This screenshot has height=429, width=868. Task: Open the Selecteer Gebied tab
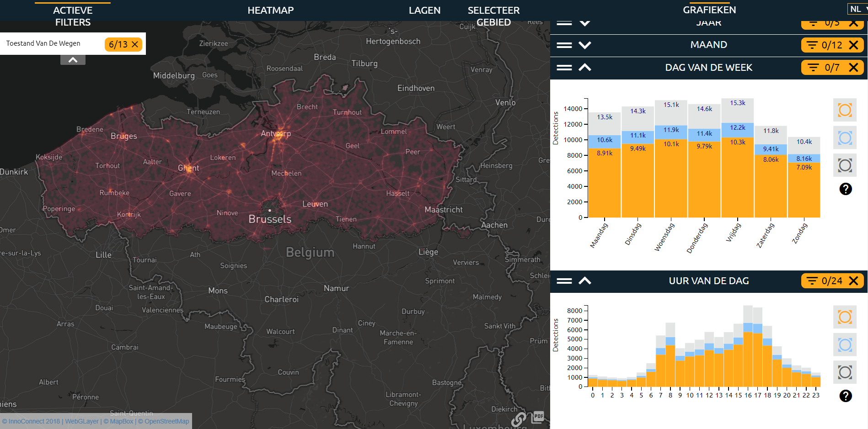(493, 16)
